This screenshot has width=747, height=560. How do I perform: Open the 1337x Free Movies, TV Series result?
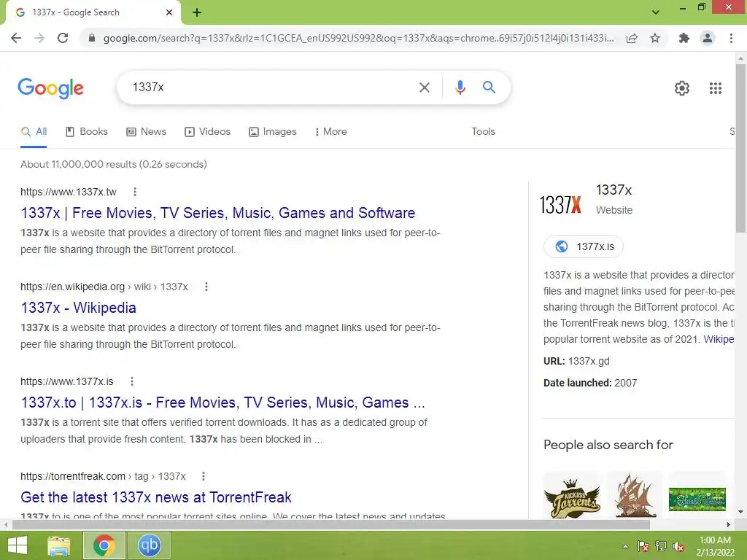point(217,213)
